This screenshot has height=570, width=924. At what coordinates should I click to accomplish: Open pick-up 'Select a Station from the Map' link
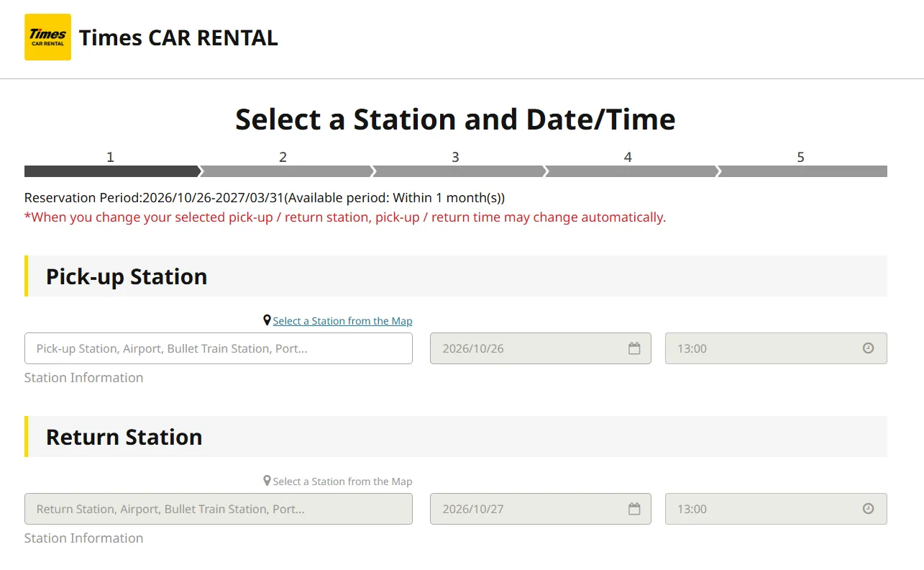pos(342,321)
